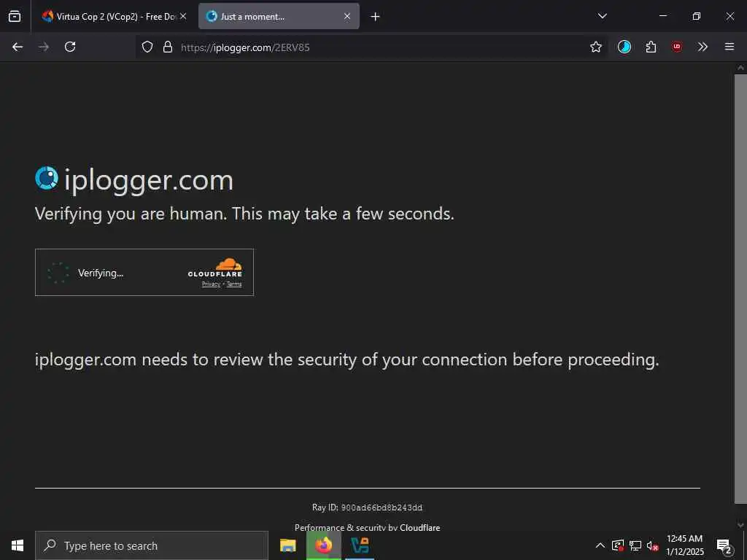Viewport: 747px width, 560px height.
Task: Go back one page
Action: point(18,47)
